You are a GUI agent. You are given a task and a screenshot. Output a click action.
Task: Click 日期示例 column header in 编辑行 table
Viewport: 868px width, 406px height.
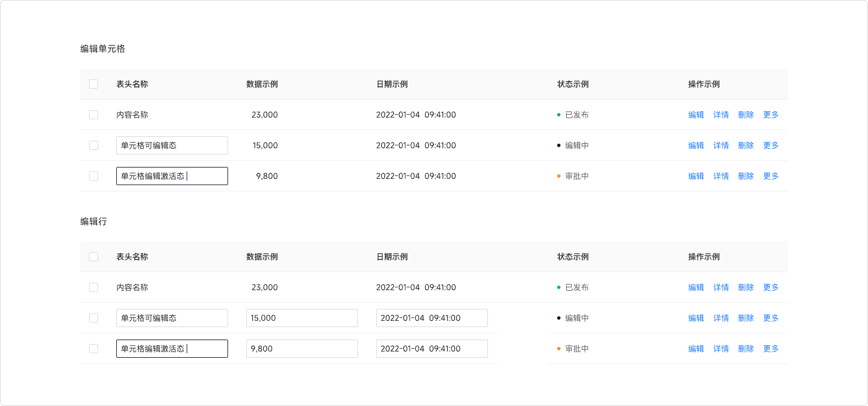(392, 257)
